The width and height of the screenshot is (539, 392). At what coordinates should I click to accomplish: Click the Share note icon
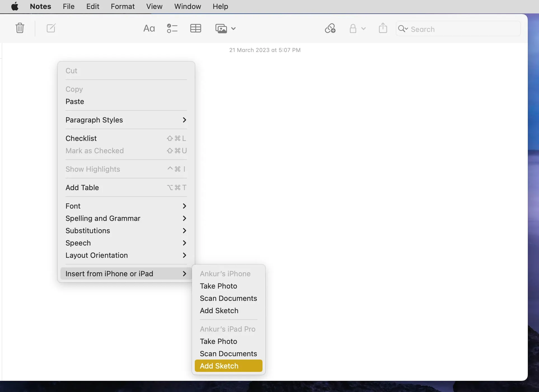click(x=383, y=28)
